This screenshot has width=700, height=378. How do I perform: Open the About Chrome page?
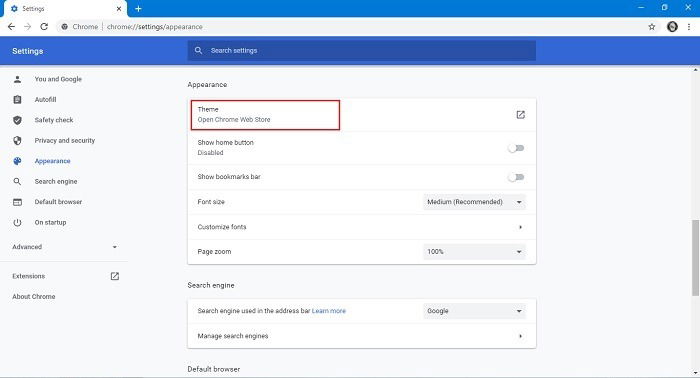pos(34,296)
